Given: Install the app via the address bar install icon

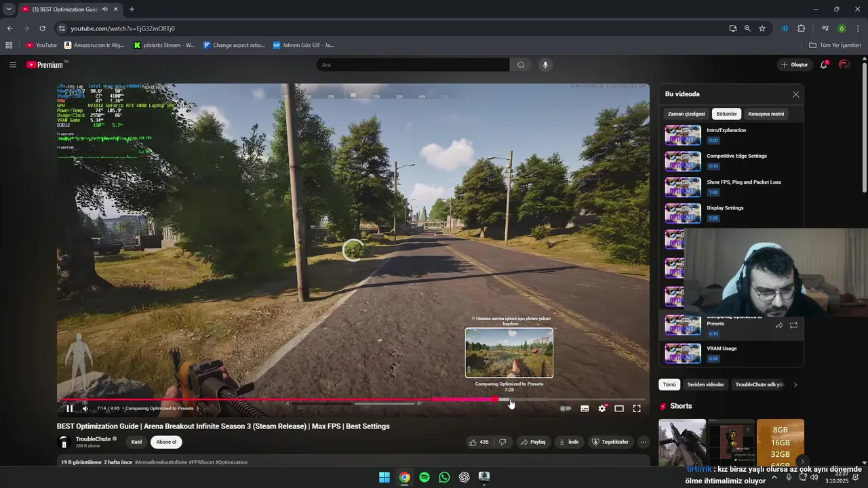Looking at the screenshot, I should point(732,28).
